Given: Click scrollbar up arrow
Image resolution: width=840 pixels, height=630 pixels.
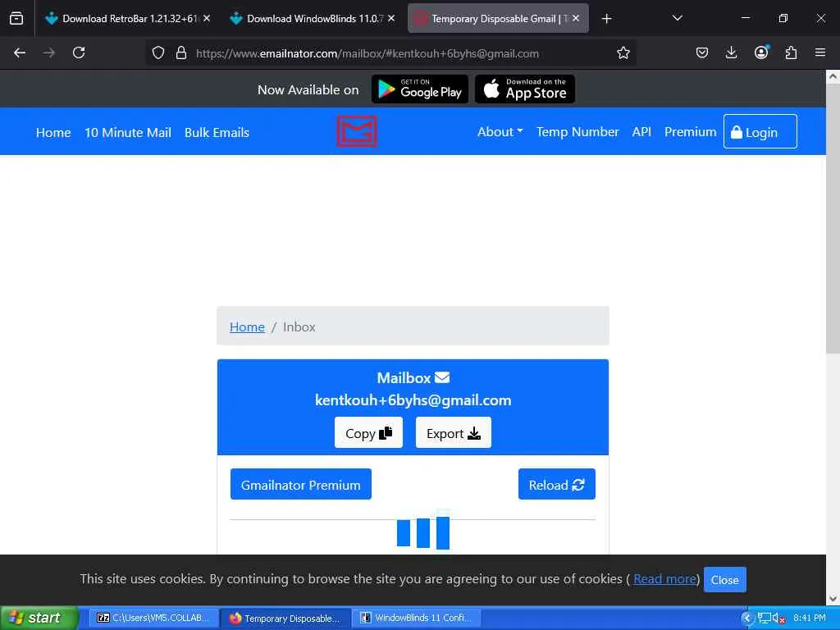Looking at the screenshot, I should pos(833,76).
